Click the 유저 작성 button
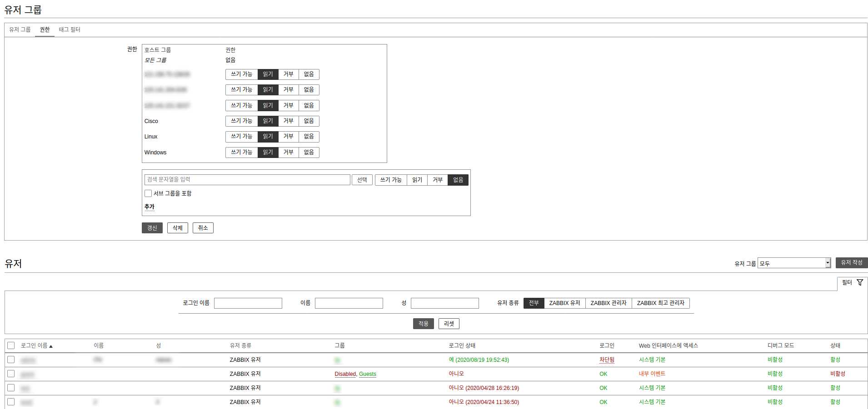 [x=851, y=263]
